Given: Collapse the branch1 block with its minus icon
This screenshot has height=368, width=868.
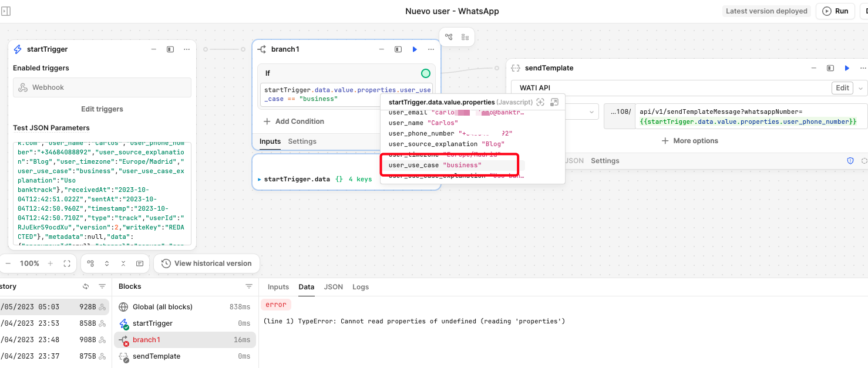Looking at the screenshot, I should [x=381, y=49].
